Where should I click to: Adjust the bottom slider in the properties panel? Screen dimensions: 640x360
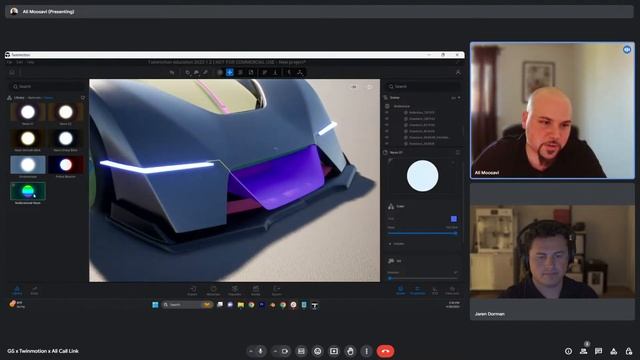pyautogui.click(x=422, y=278)
